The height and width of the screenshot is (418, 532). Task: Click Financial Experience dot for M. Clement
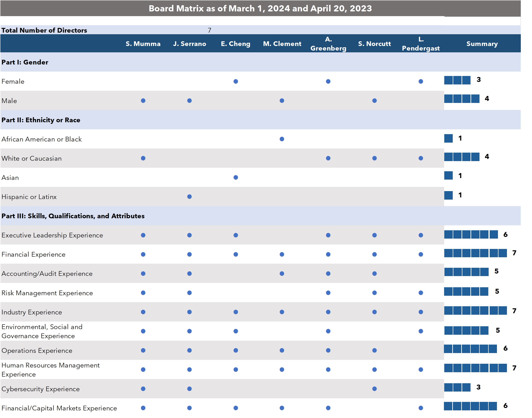[282, 255]
